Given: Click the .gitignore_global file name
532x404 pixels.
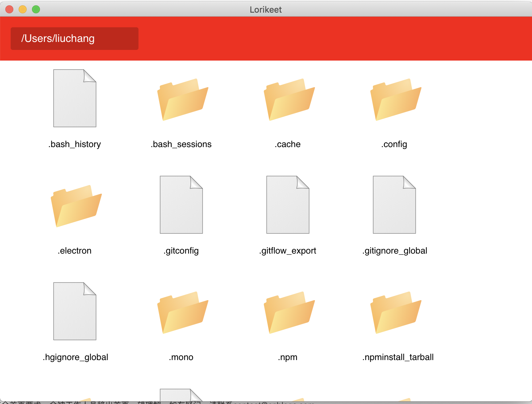Looking at the screenshot, I should click(395, 251).
